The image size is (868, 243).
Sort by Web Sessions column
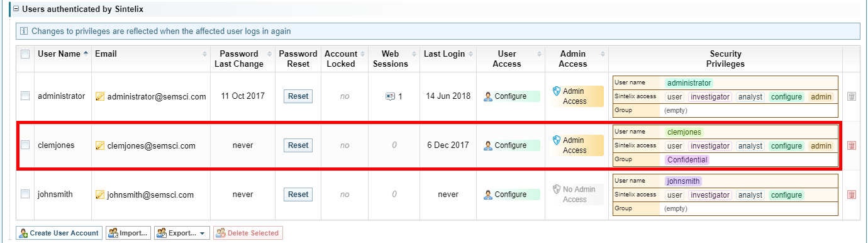(394, 59)
